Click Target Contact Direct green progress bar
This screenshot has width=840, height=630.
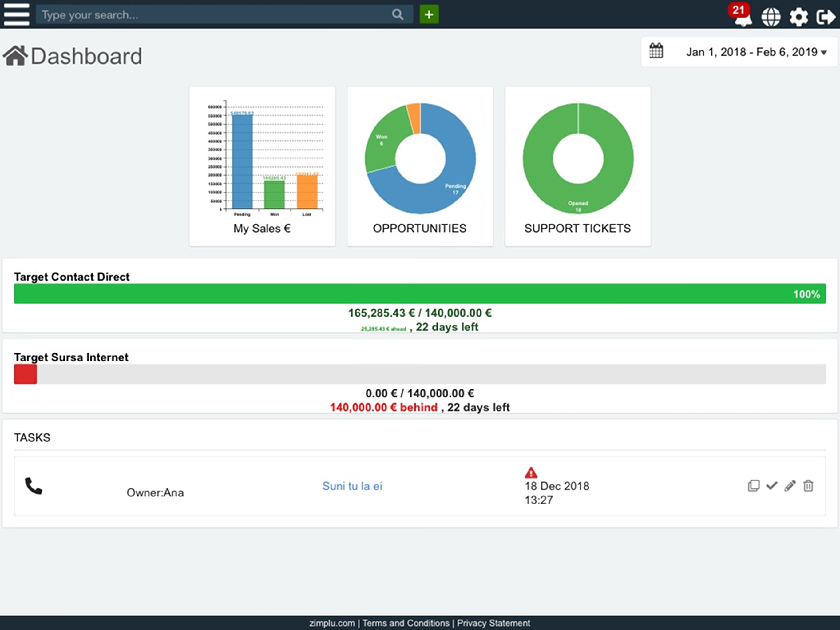click(x=420, y=293)
